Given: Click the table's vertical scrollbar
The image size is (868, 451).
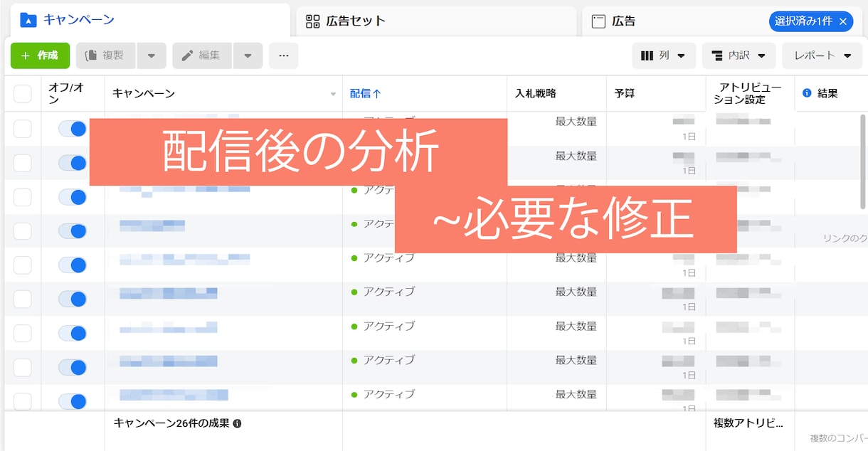Looking at the screenshot, I should click(x=863, y=161).
